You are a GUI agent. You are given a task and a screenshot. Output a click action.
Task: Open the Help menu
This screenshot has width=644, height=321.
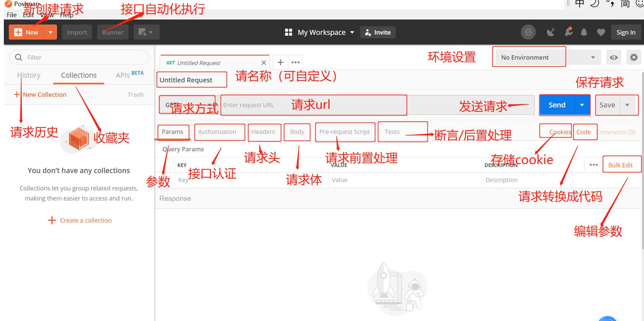[67, 15]
